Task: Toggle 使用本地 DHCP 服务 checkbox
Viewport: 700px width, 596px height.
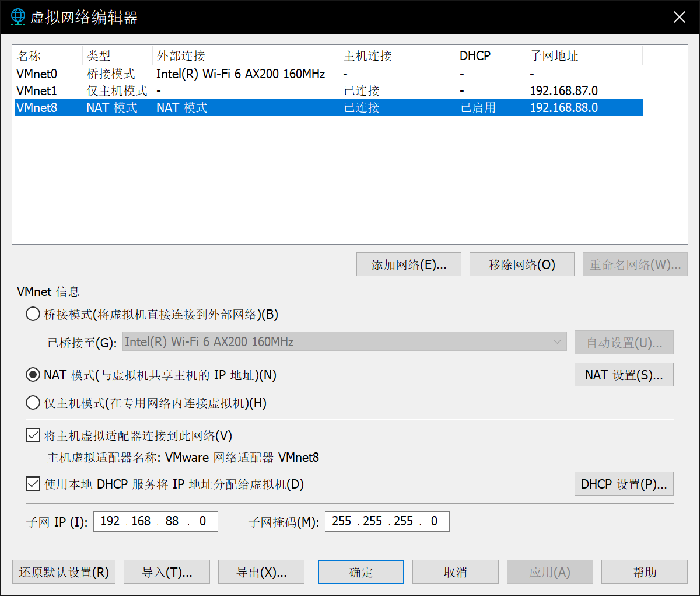Action: pos(33,484)
